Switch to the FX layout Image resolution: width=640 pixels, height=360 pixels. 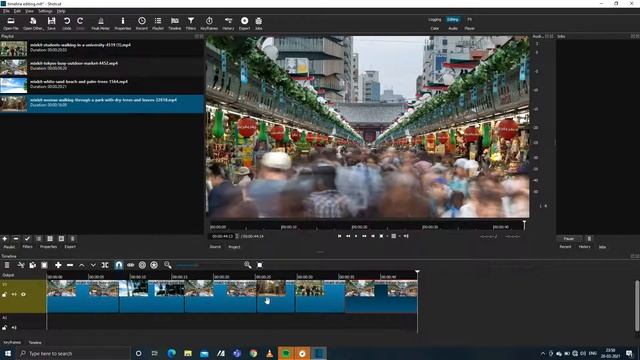[469, 20]
